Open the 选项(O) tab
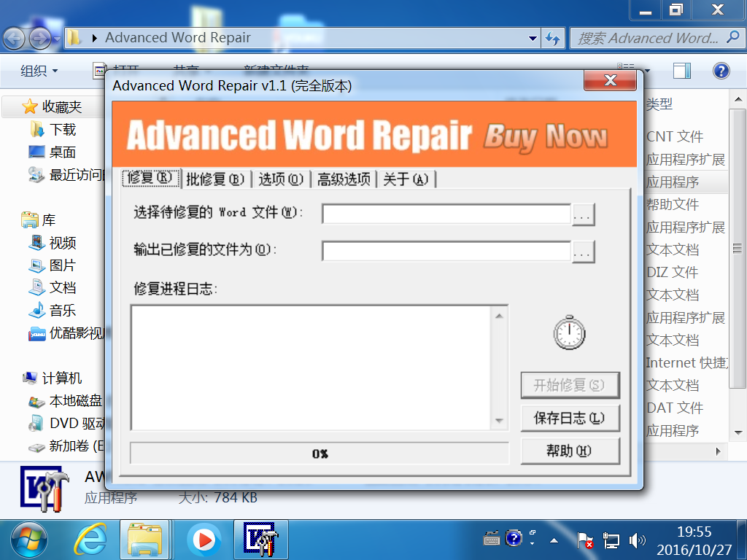 coord(281,179)
